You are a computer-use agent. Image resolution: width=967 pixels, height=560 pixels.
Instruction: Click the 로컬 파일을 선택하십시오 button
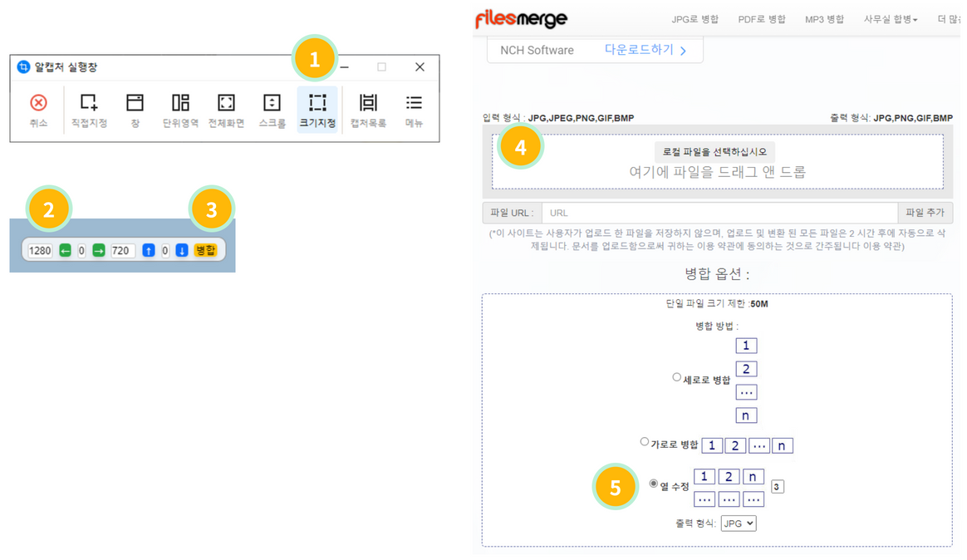pos(714,152)
